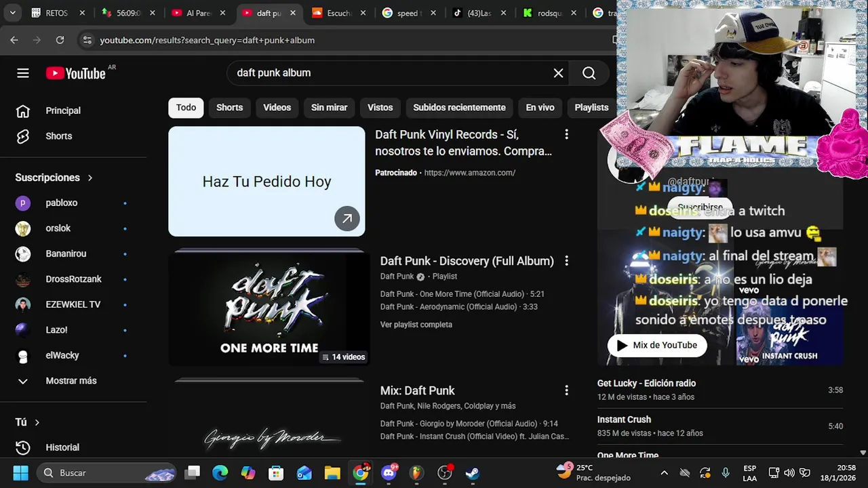Click the Haz Tu Pedido Hoy ad thumbnail
The width and height of the screenshot is (868, 488).
[267, 182]
